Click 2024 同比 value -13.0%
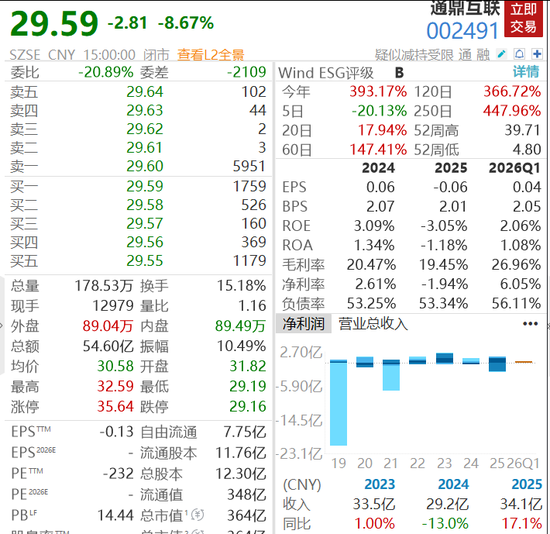This screenshot has height=534, width=550. click(445, 524)
